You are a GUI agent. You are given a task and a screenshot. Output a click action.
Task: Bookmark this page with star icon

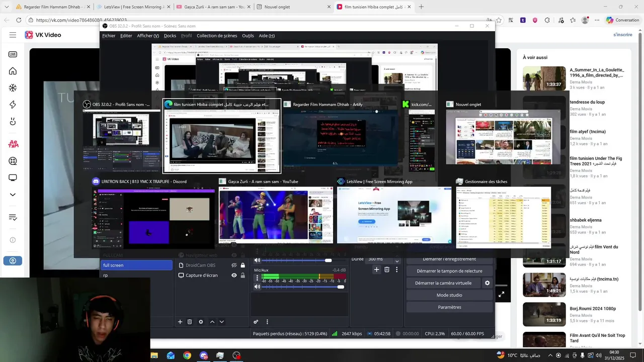[x=499, y=20]
